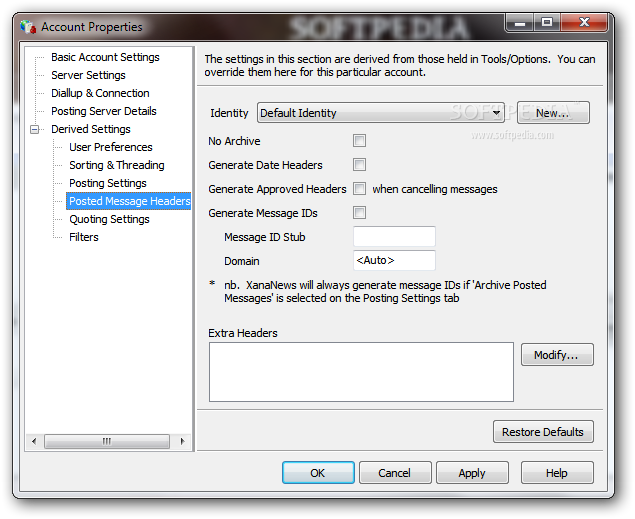Confirm with the OK button
635x519 pixels.
point(318,472)
